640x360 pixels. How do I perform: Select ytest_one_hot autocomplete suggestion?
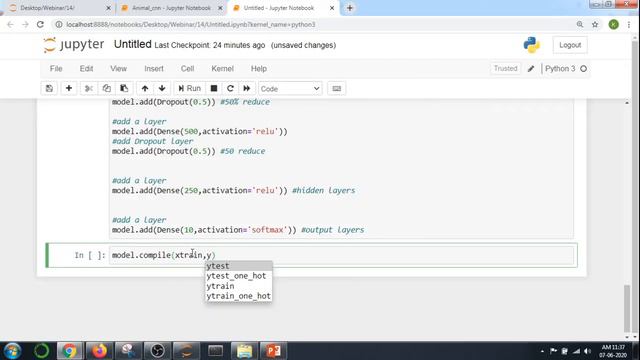coord(238,276)
